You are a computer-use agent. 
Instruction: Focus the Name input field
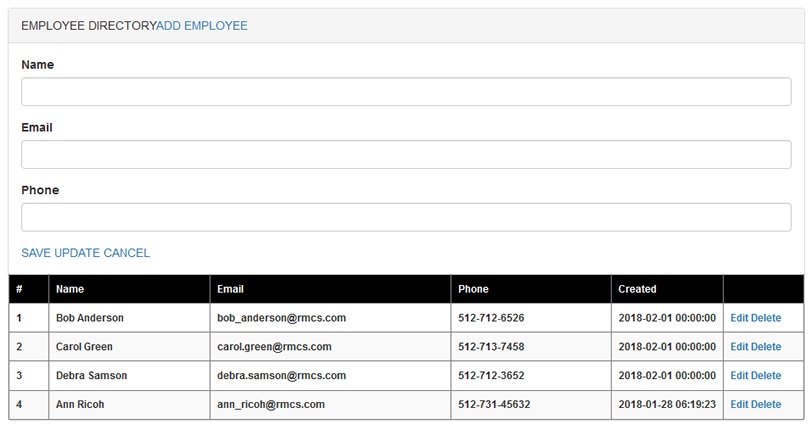click(x=406, y=92)
